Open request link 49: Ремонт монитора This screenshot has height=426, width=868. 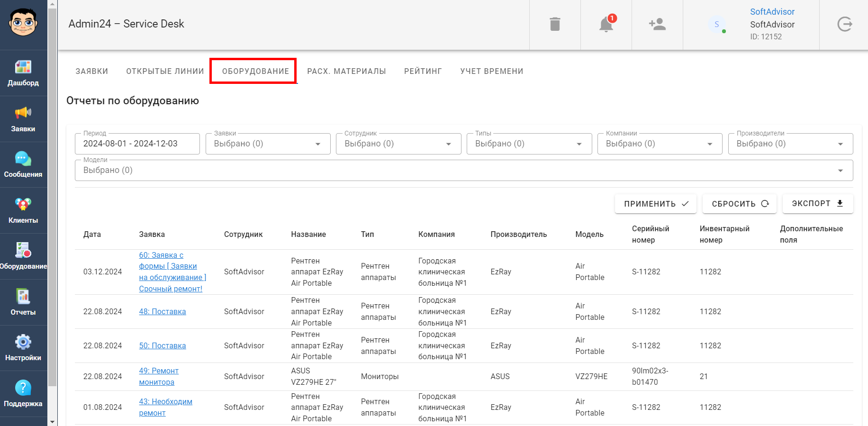(159, 376)
